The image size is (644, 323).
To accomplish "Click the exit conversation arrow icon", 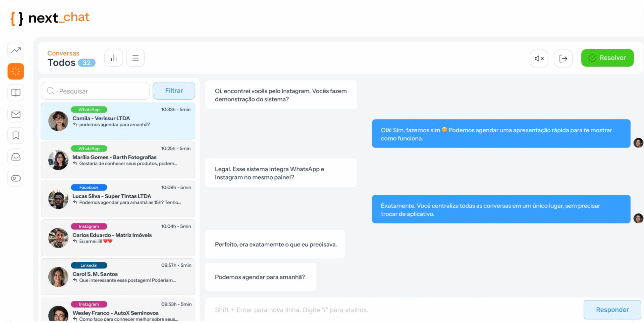I will coord(563,58).
